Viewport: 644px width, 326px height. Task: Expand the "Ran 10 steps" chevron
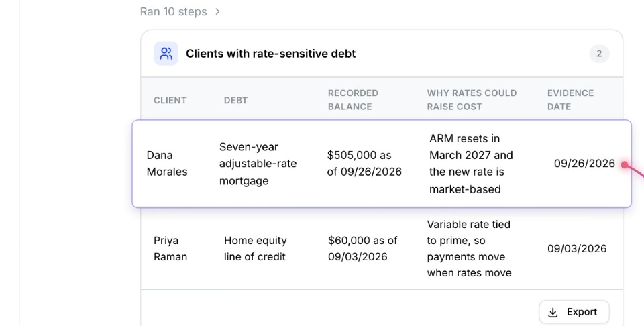217,12
